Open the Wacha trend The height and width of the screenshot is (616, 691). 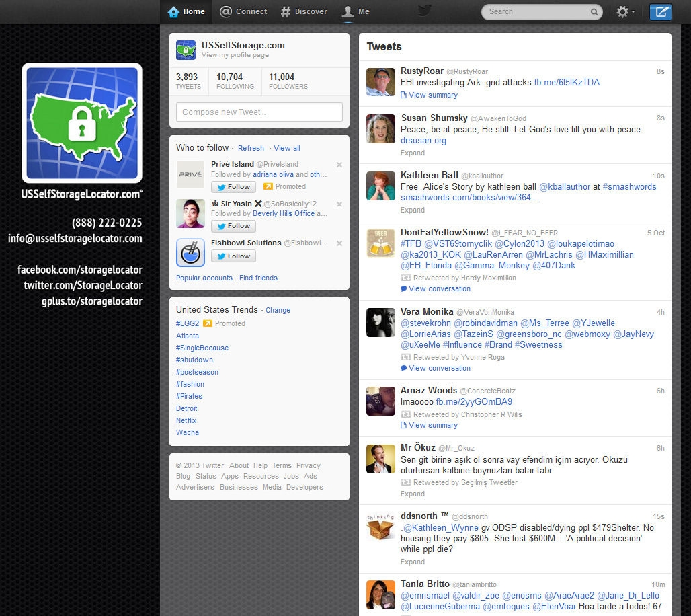tap(188, 432)
